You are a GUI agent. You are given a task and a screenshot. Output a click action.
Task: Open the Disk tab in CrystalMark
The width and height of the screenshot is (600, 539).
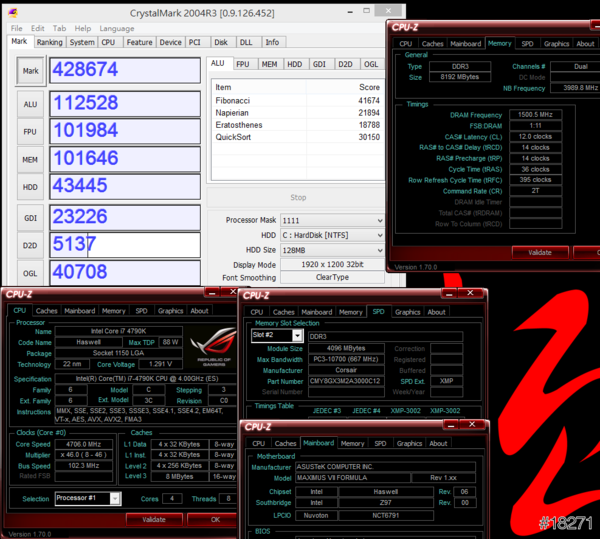pyautogui.click(x=221, y=42)
